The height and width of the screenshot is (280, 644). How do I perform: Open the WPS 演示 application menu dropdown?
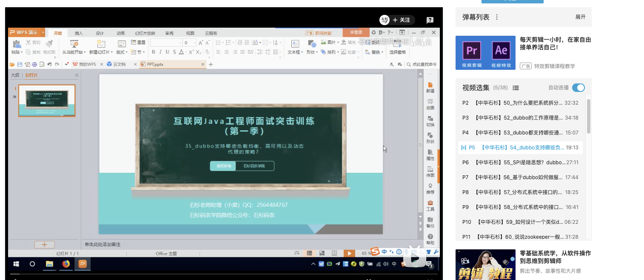27,33
